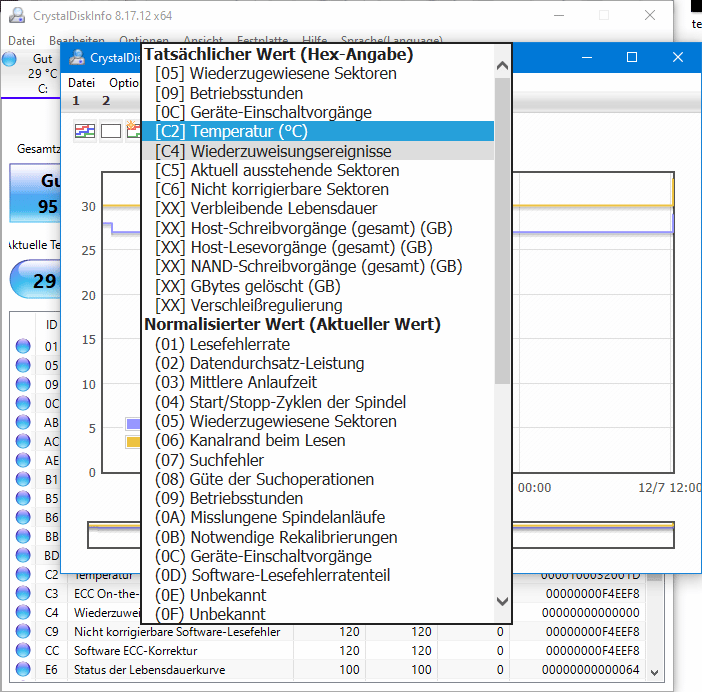This screenshot has height=692, width=702.
Task: Choose [0C] Geräte-Einschaltvorgänge hex option
Action: [318, 112]
